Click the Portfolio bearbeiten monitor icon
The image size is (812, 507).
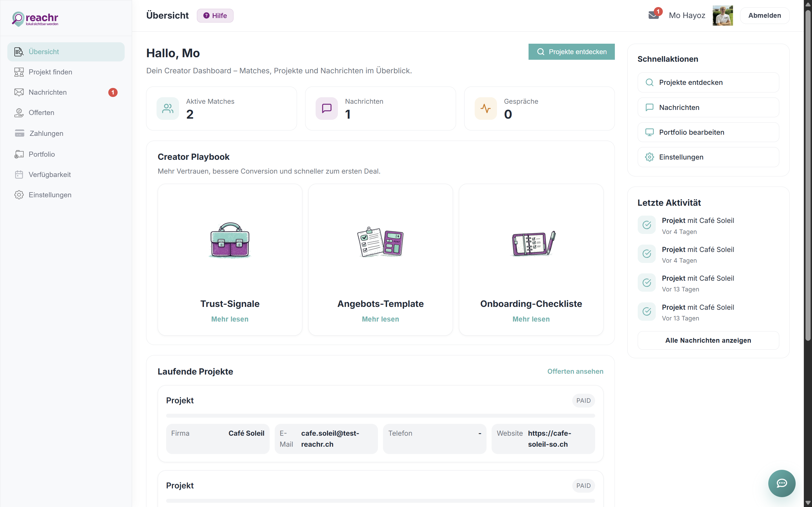click(650, 132)
